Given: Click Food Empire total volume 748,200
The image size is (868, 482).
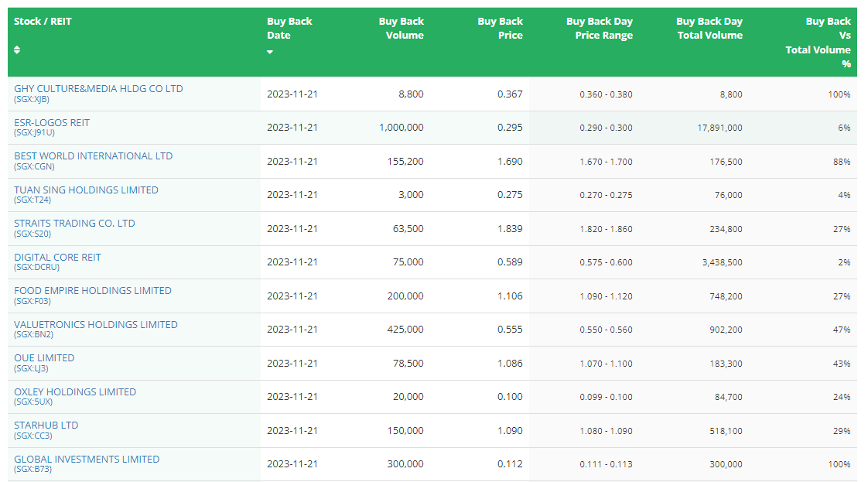Looking at the screenshot, I should tap(726, 296).
